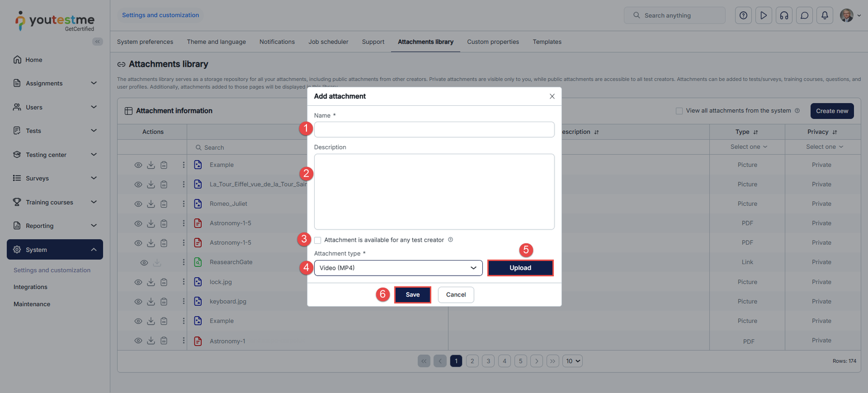Open the three-dot menu for Romeo_Juliet
This screenshot has width=868, height=393.
[183, 204]
